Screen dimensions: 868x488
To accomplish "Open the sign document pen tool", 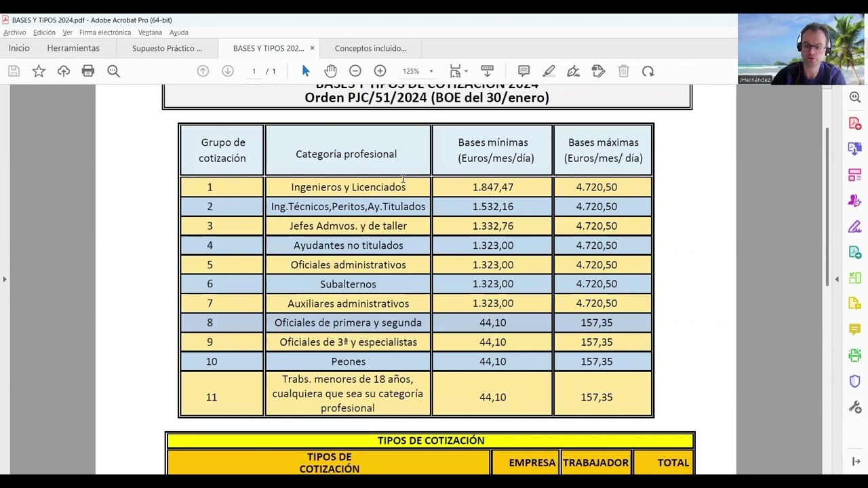I will point(574,71).
